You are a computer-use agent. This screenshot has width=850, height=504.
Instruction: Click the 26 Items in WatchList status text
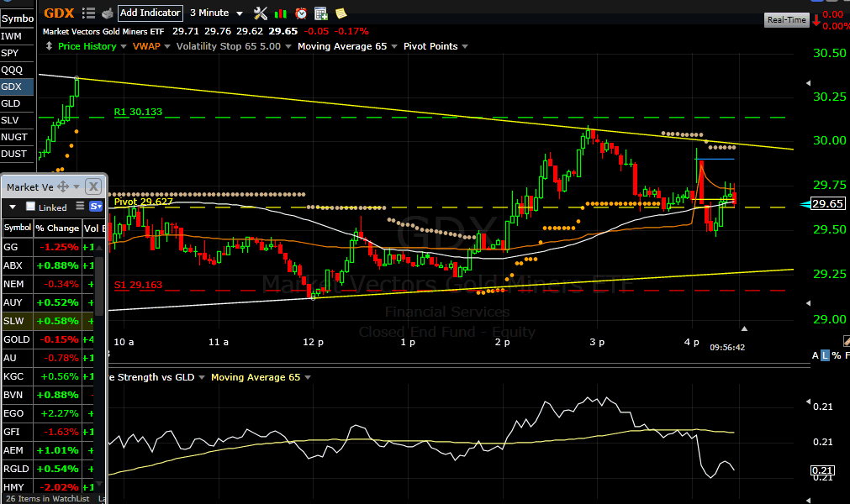coord(48,499)
